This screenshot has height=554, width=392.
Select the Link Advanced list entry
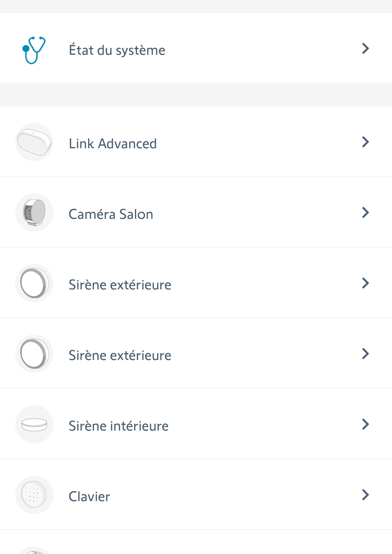(x=196, y=142)
